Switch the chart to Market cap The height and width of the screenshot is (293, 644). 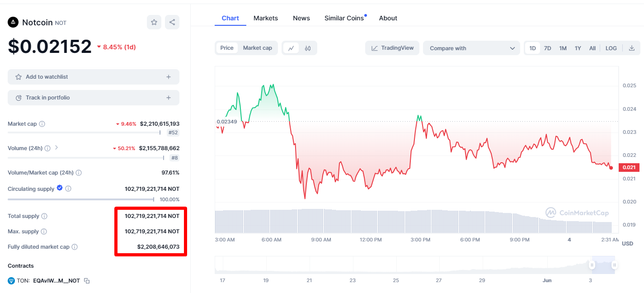click(258, 48)
